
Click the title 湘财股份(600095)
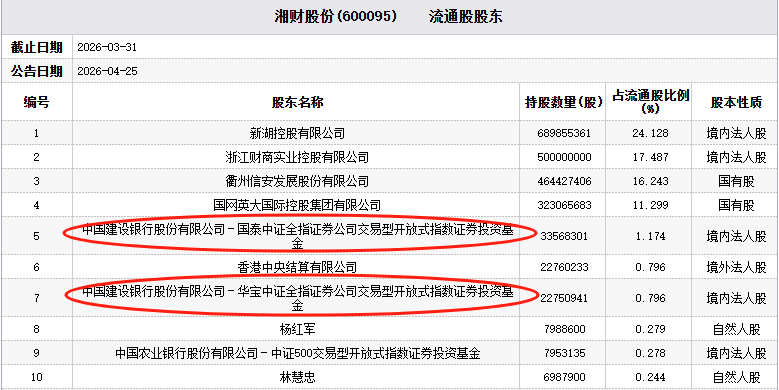click(336, 17)
